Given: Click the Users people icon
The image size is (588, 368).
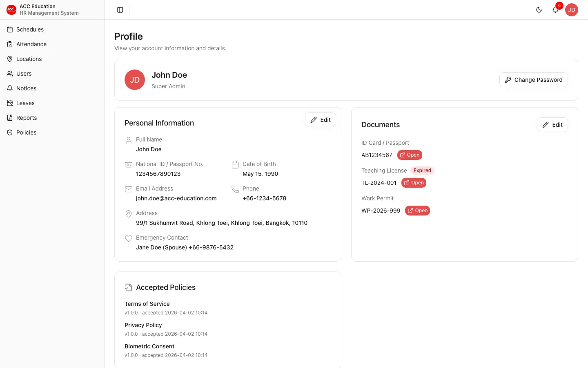Looking at the screenshot, I should coord(10,74).
